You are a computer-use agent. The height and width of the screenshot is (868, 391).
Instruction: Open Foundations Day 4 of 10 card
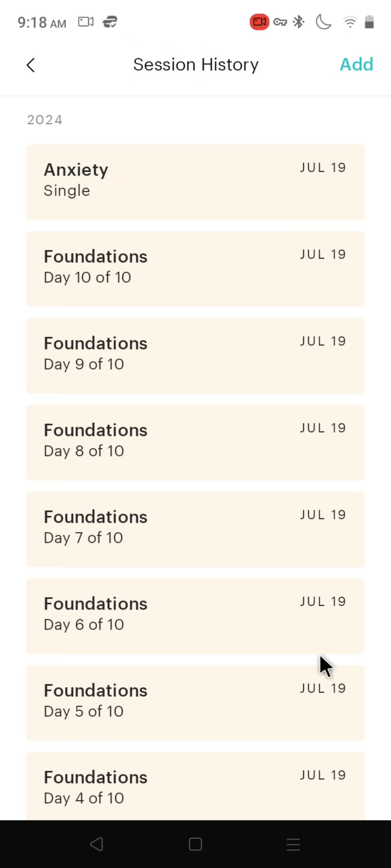point(195,786)
